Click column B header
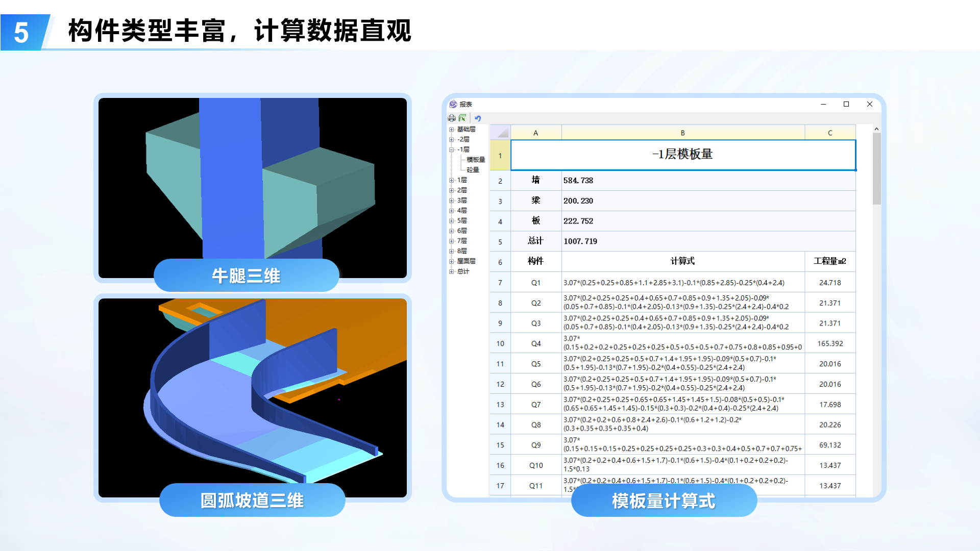 (682, 133)
